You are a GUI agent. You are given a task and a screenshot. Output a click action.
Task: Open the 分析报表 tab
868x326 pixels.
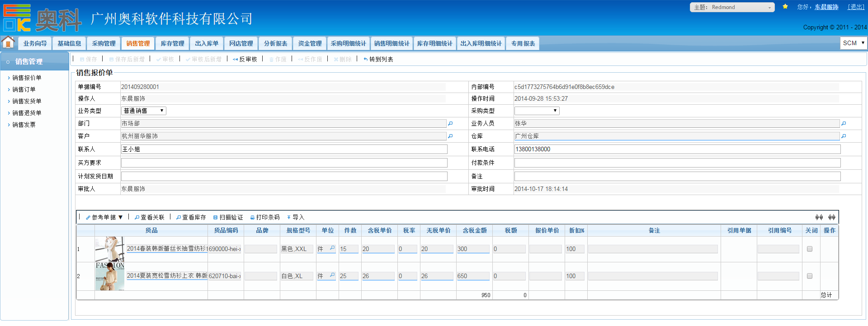pos(275,43)
